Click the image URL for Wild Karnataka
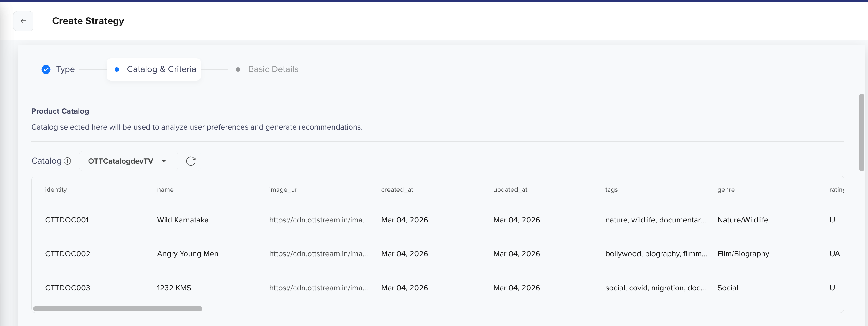The image size is (868, 326). pos(319,220)
